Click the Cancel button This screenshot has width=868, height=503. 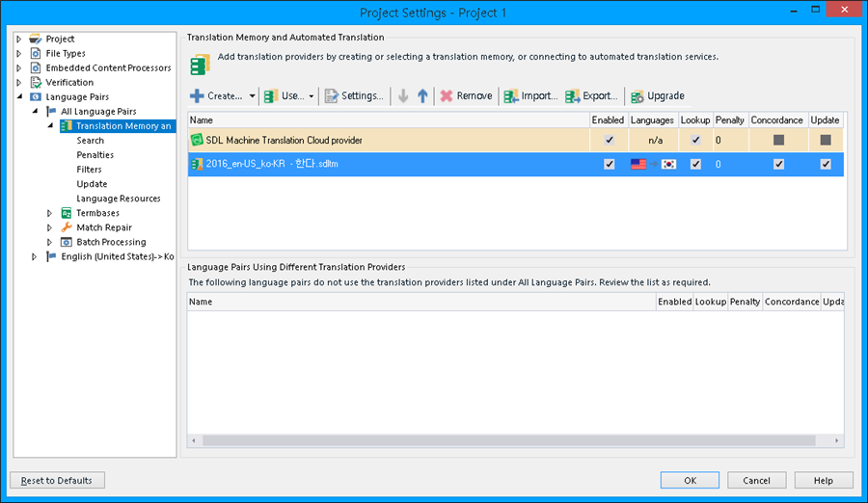point(757,480)
